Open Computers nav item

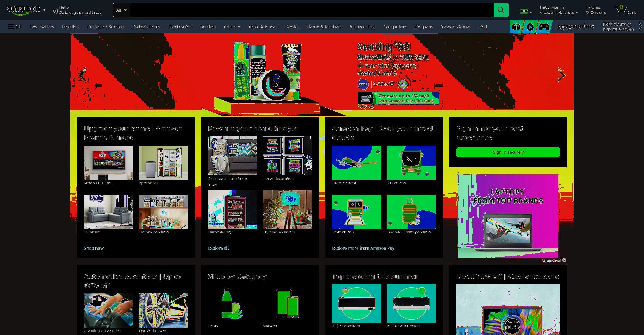coord(395,27)
